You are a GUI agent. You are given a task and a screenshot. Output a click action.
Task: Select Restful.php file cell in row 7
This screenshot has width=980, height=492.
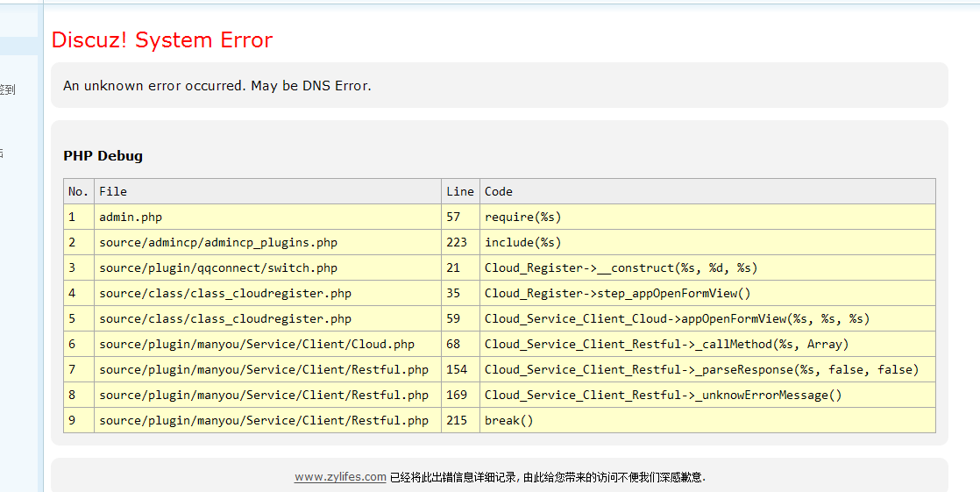[267, 369]
